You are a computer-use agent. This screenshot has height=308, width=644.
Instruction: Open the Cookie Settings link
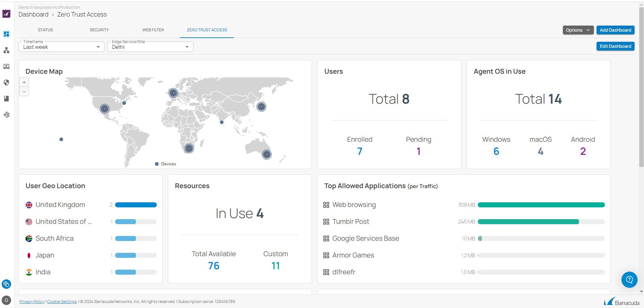click(x=62, y=302)
